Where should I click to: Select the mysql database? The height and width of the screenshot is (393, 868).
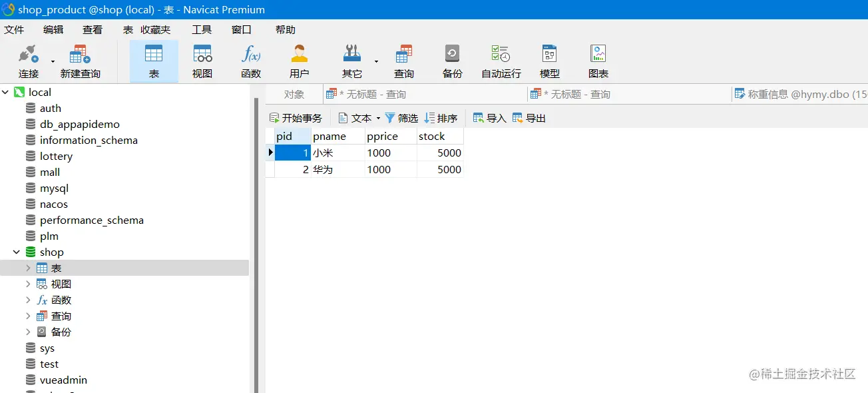(x=54, y=188)
